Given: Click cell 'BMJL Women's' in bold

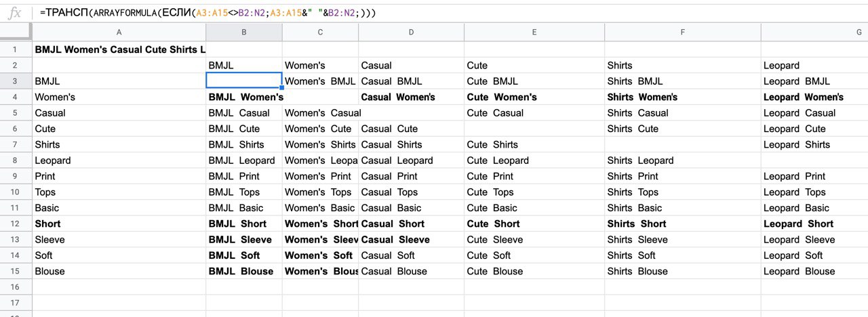Looking at the screenshot, I should (x=244, y=97).
